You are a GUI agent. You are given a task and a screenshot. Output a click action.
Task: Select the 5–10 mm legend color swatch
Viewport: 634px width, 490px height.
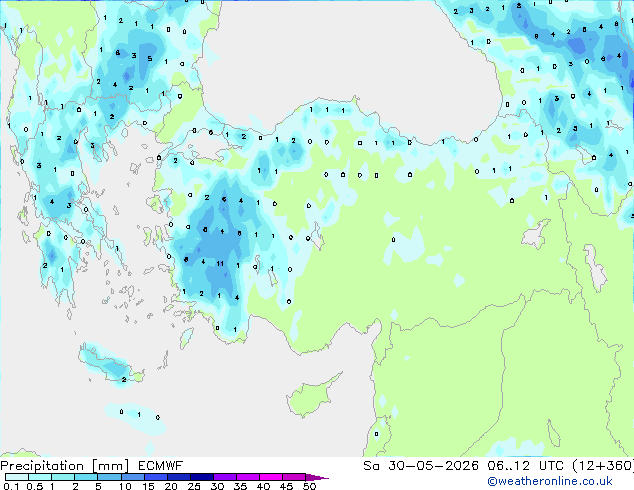(109, 477)
